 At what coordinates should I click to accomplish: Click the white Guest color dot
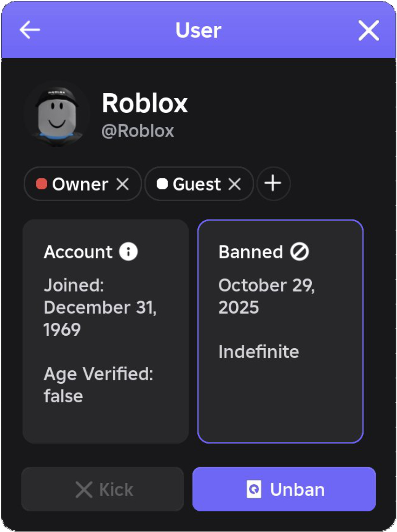click(162, 184)
